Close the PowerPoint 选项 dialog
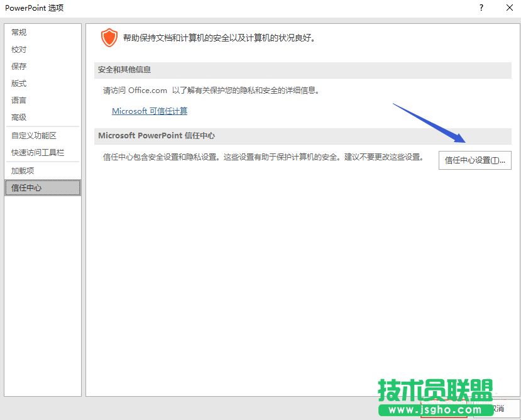Image resolution: width=521 pixels, height=420 pixels. click(x=509, y=8)
